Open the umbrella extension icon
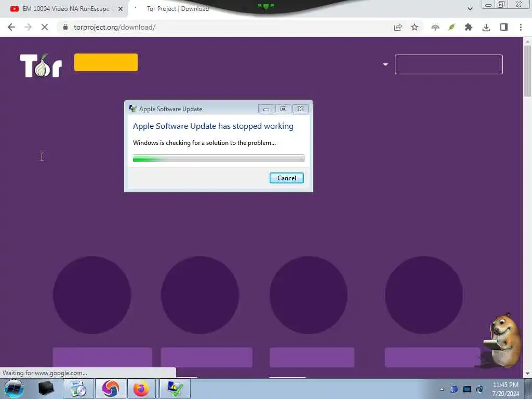Image resolution: width=532 pixels, height=399 pixels. point(435,28)
